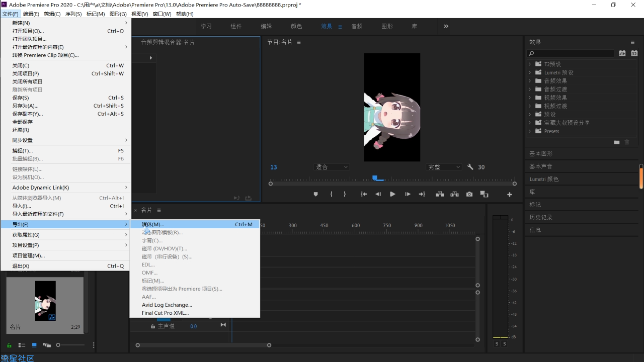Screen dimensions: 644x362
Task: Toggle project writable lock icon
Action: click(x=9, y=345)
